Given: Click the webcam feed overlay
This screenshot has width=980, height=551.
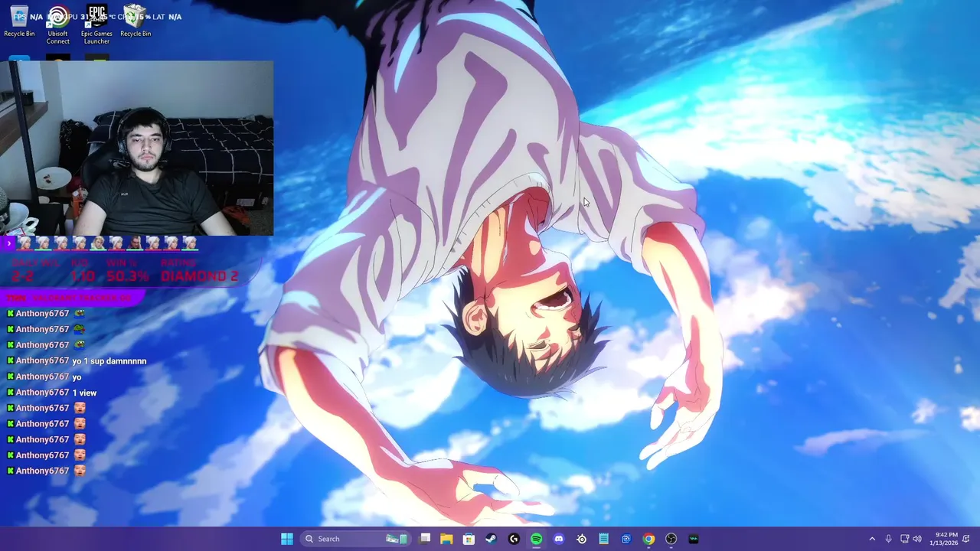Looking at the screenshot, I should [136, 148].
